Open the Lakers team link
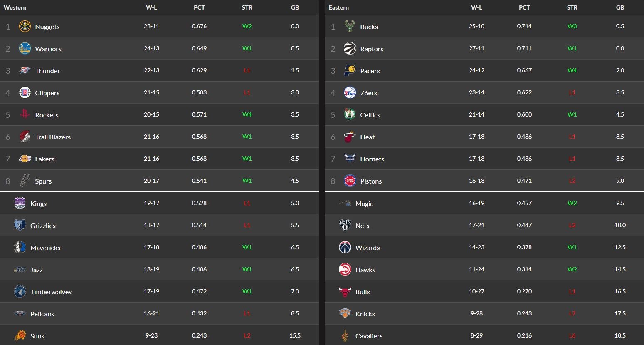Viewport: 644px width, 345px height. (x=44, y=159)
